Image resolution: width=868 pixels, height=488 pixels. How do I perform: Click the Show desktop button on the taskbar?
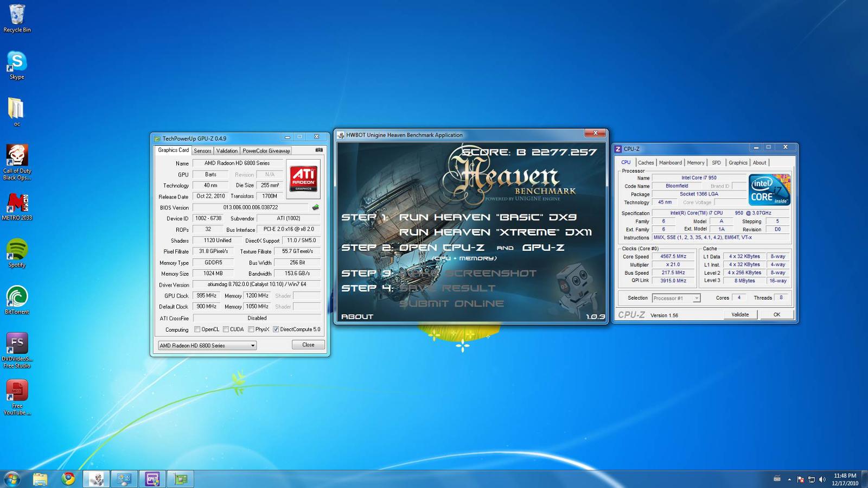865,479
